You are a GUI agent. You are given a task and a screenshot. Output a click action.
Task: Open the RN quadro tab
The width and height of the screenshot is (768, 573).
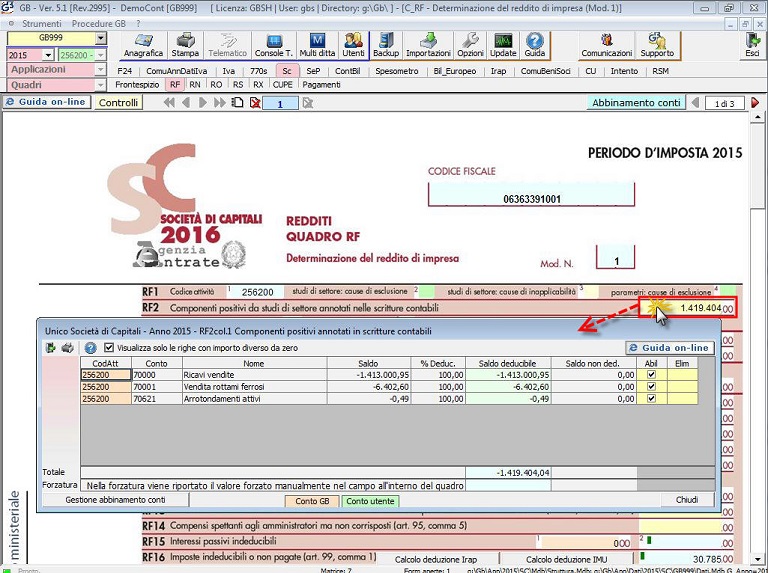tap(195, 85)
